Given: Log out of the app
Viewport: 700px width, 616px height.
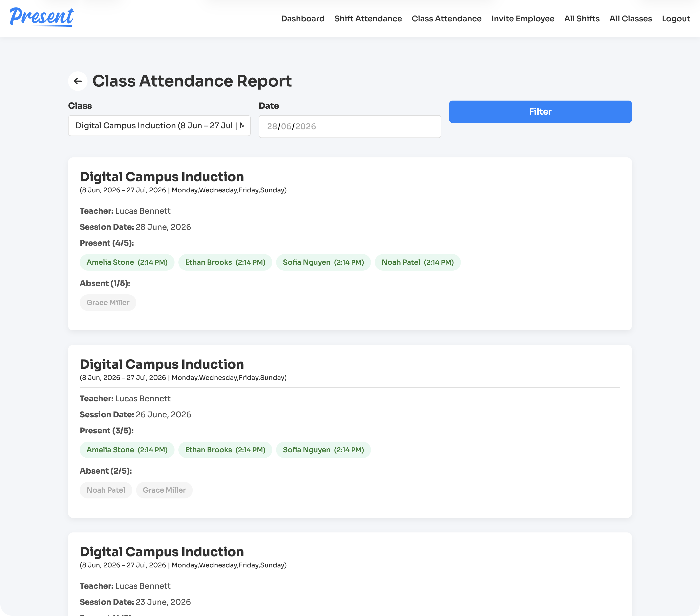Looking at the screenshot, I should 676,19.
